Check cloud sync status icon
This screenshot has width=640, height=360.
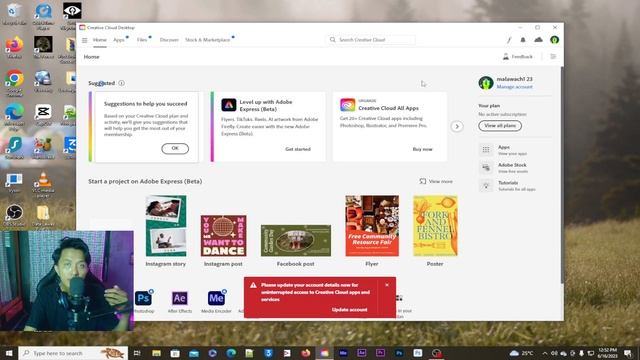pyautogui.click(x=538, y=40)
